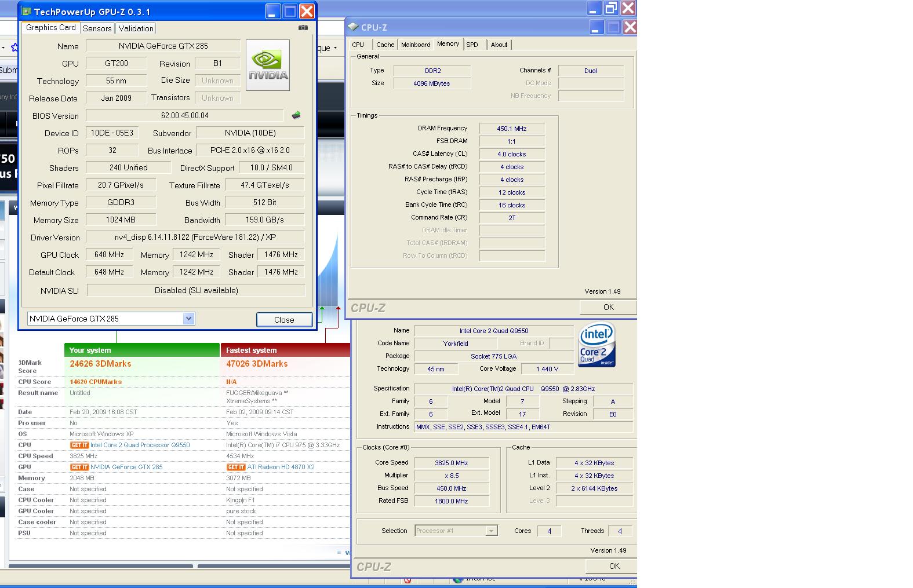Click the Multiplier x 8.5 value
913x588 pixels.
[452, 476]
